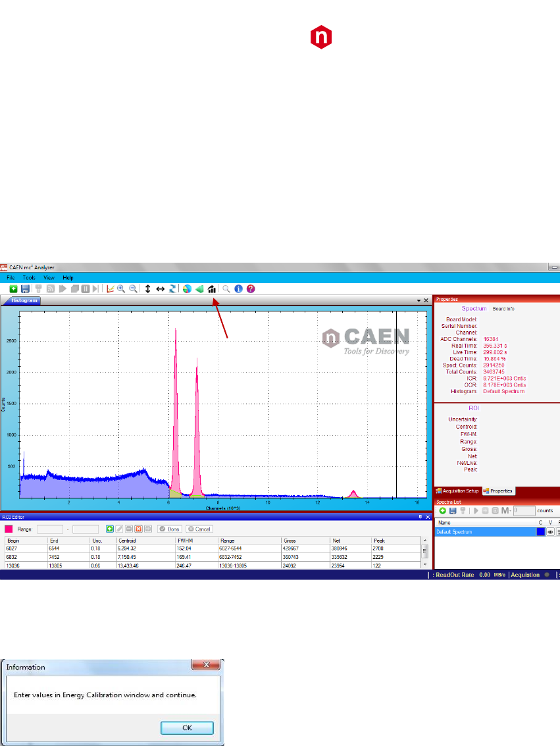Click the Centroid column header in ROI table
Image resolution: width=560 pixels, height=746 pixels.
[x=146, y=541]
